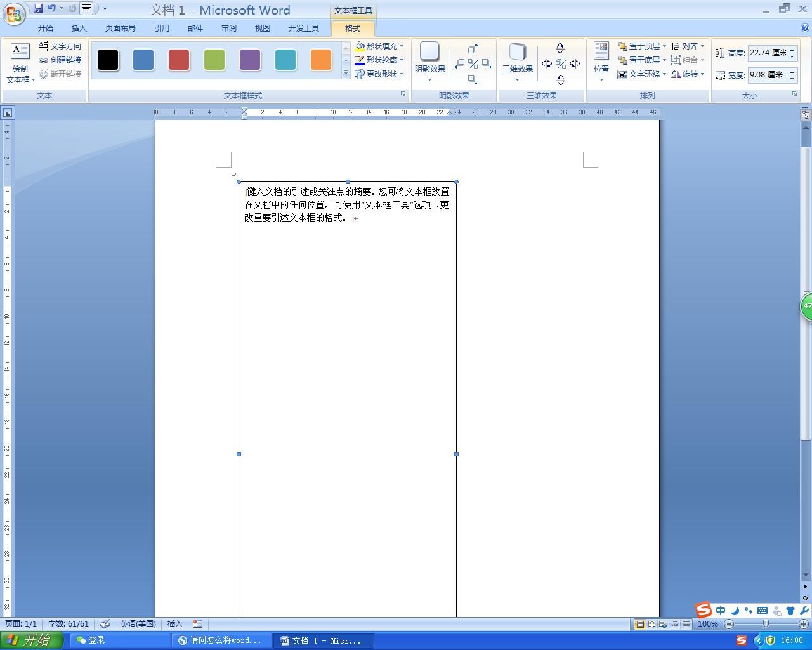Open 3-D effects (三维效果) gallery
This screenshot has width=812, height=650.
518,63
